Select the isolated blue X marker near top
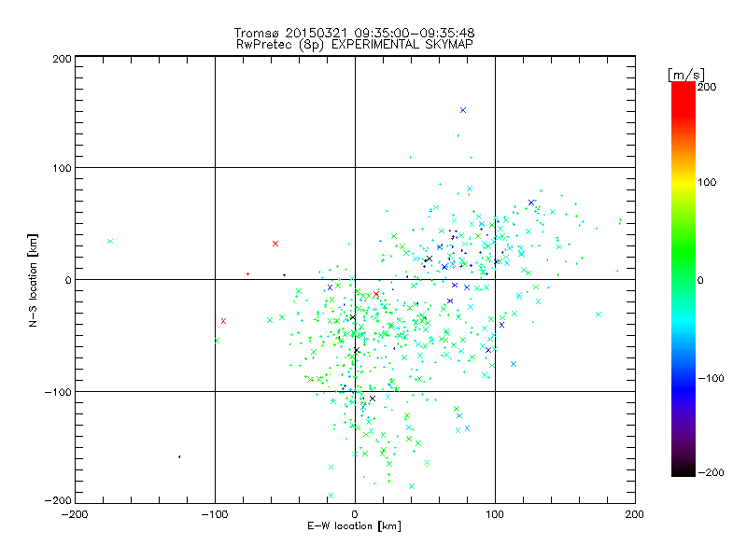The height and width of the screenshot is (560, 747). click(x=463, y=110)
